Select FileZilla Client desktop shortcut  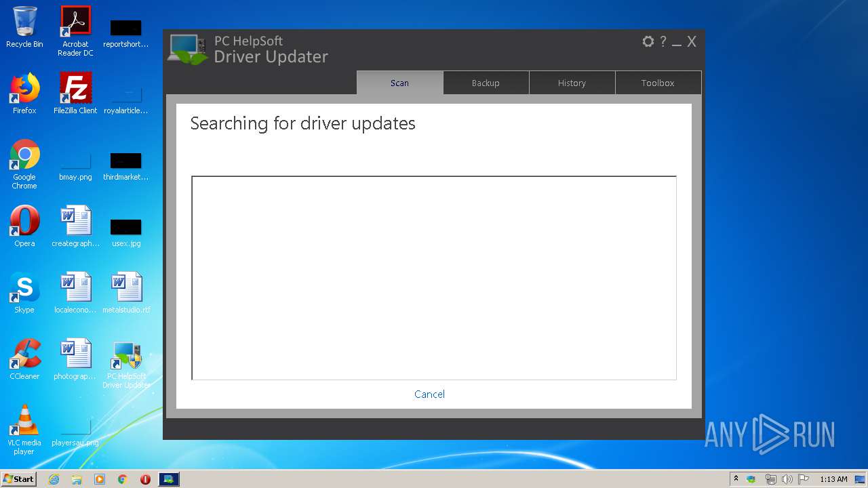(75, 94)
